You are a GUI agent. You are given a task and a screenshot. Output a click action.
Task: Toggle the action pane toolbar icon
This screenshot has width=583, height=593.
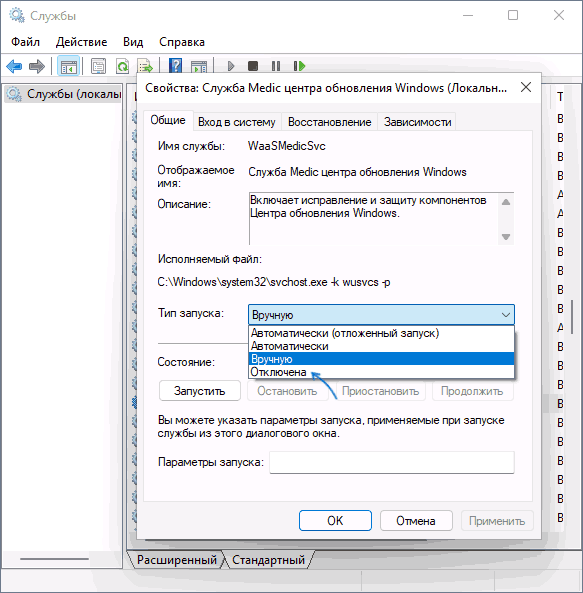coord(199,67)
